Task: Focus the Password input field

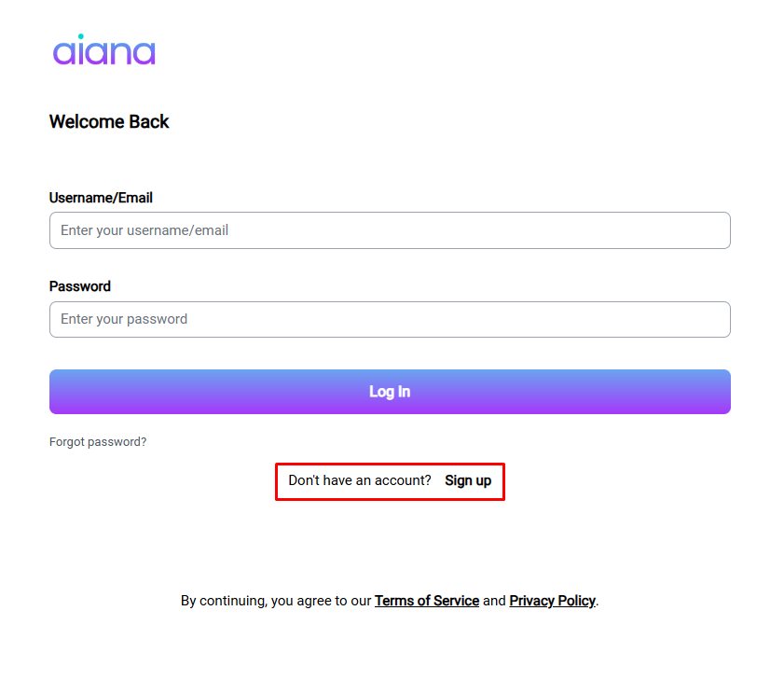Action: [390, 319]
